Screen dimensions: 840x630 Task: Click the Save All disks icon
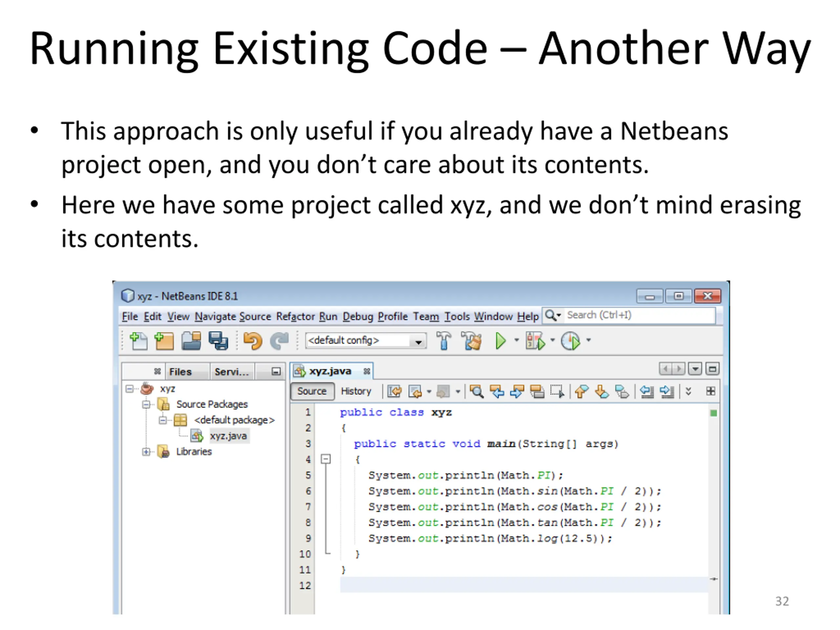218,341
